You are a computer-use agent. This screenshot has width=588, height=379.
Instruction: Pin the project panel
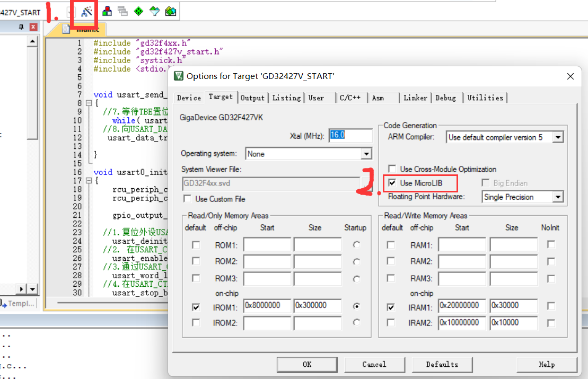(x=21, y=27)
